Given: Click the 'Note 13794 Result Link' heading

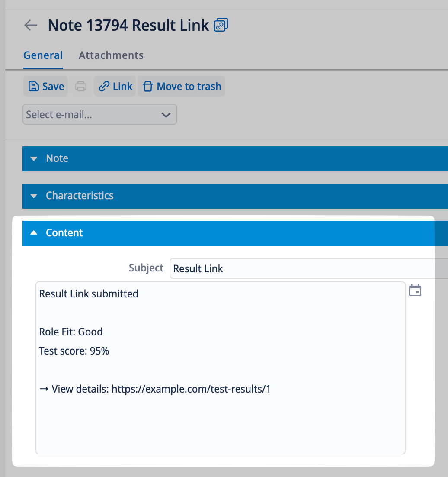Looking at the screenshot, I should click(128, 25).
